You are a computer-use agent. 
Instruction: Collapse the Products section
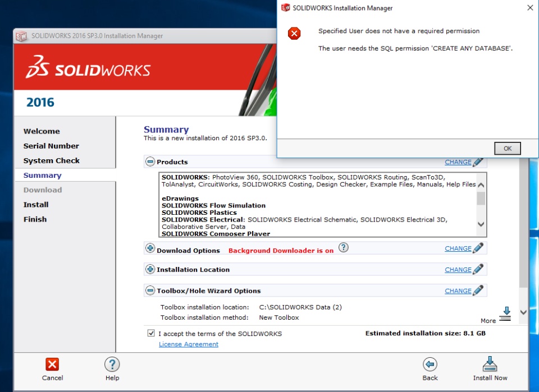point(150,162)
